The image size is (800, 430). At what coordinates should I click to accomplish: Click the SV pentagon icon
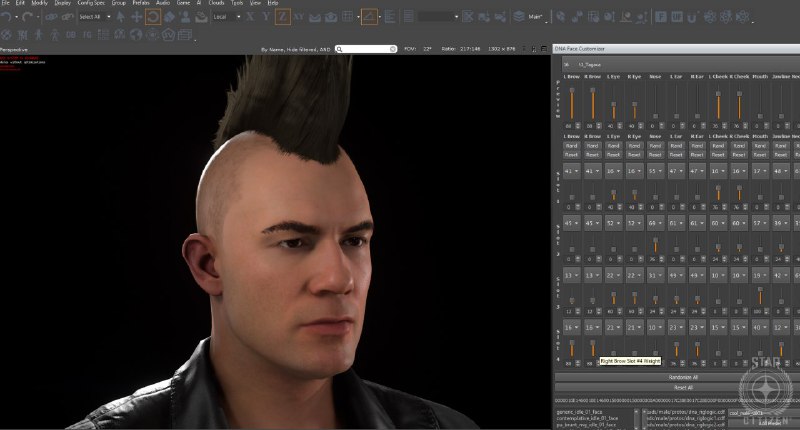point(168,35)
